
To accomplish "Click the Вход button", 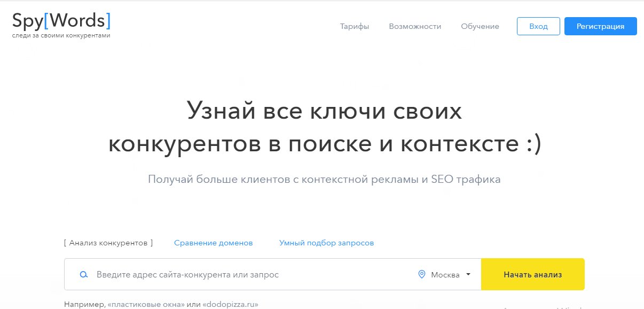I will [x=538, y=26].
